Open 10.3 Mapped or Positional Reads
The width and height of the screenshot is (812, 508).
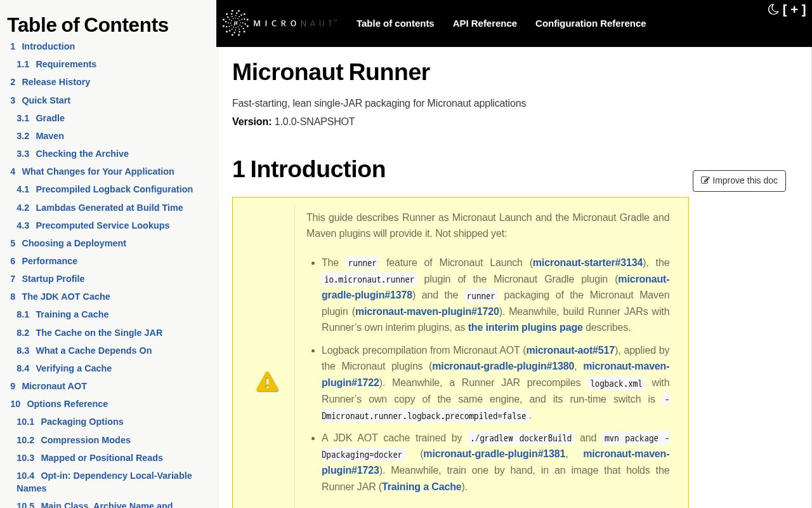(x=89, y=458)
